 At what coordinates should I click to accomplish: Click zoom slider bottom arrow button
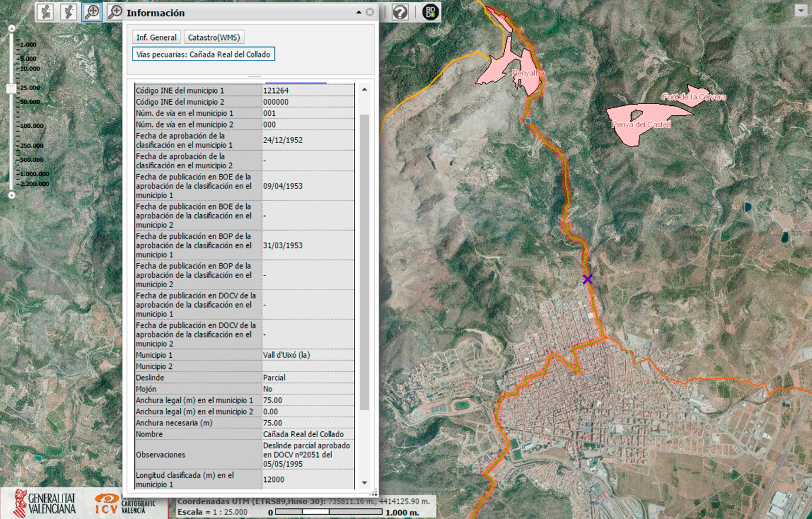pos(11,195)
